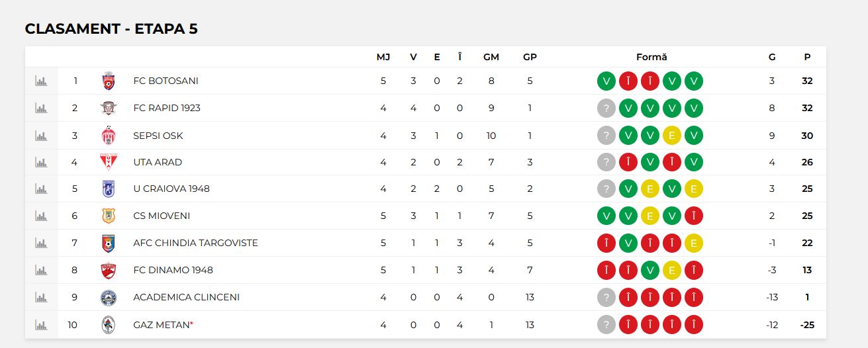
Task: Click Sepsi OSK's yellow E form badge
Action: [672, 136]
